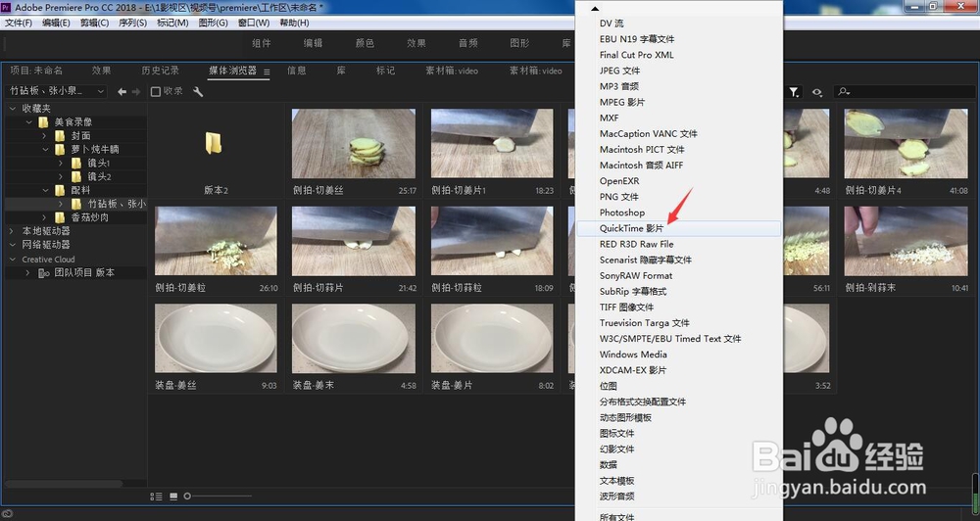Image resolution: width=980 pixels, height=521 pixels.
Task: Collapse the 网络驱动器 node
Action: point(13,245)
